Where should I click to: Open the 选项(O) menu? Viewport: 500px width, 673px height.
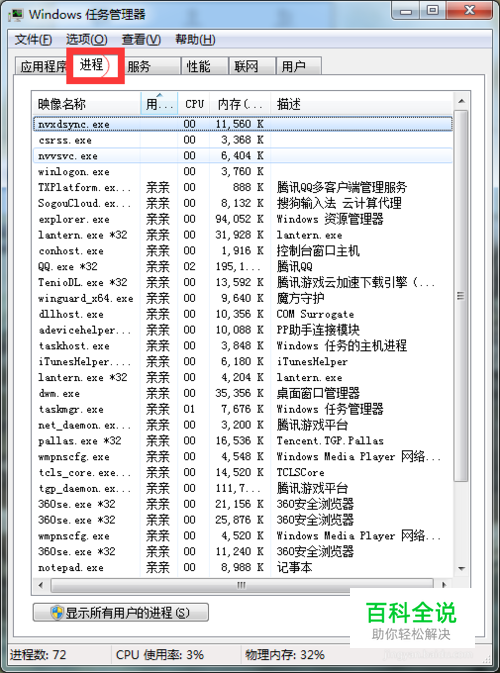point(86,40)
